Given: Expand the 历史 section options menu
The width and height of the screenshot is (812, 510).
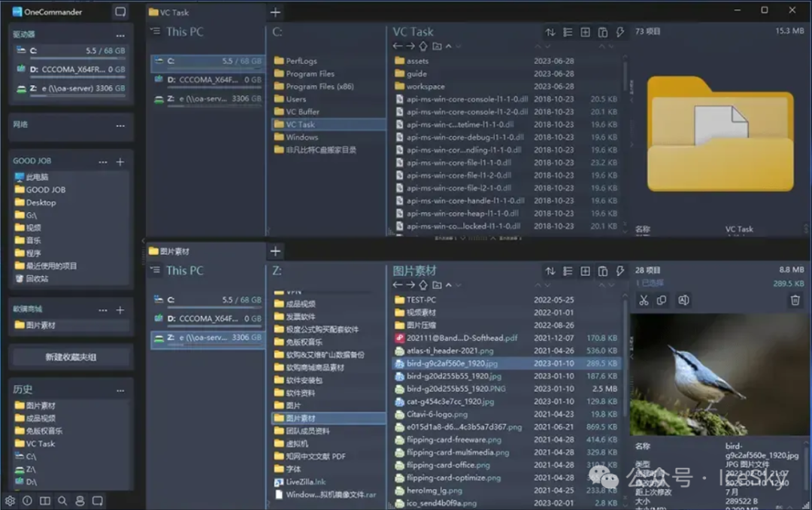Looking at the screenshot, I should click(120, 390).
